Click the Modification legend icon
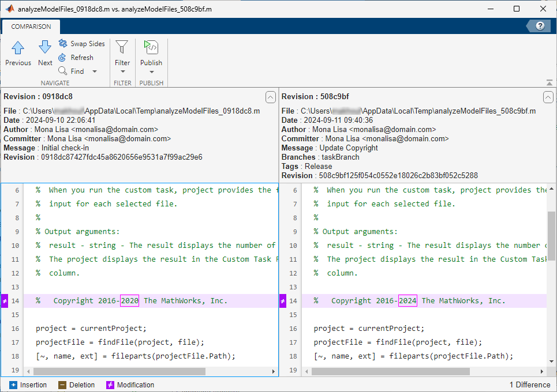 [x=110, y=385]
